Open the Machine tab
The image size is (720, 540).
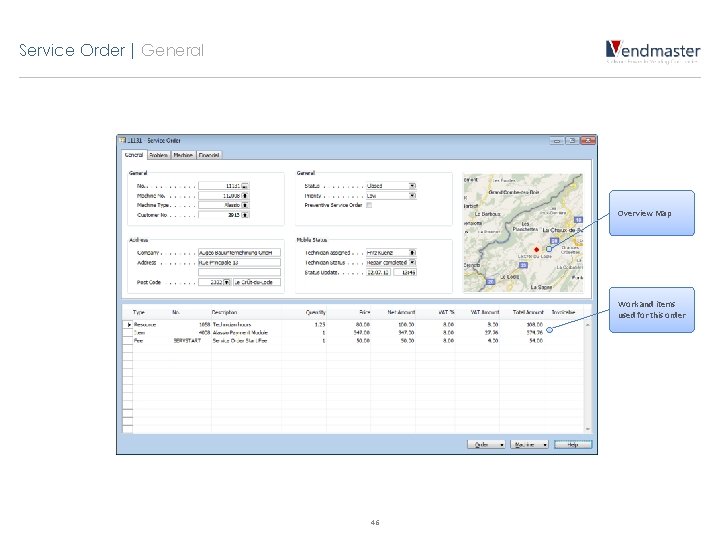pyautogui.click(x=183, y=155)
